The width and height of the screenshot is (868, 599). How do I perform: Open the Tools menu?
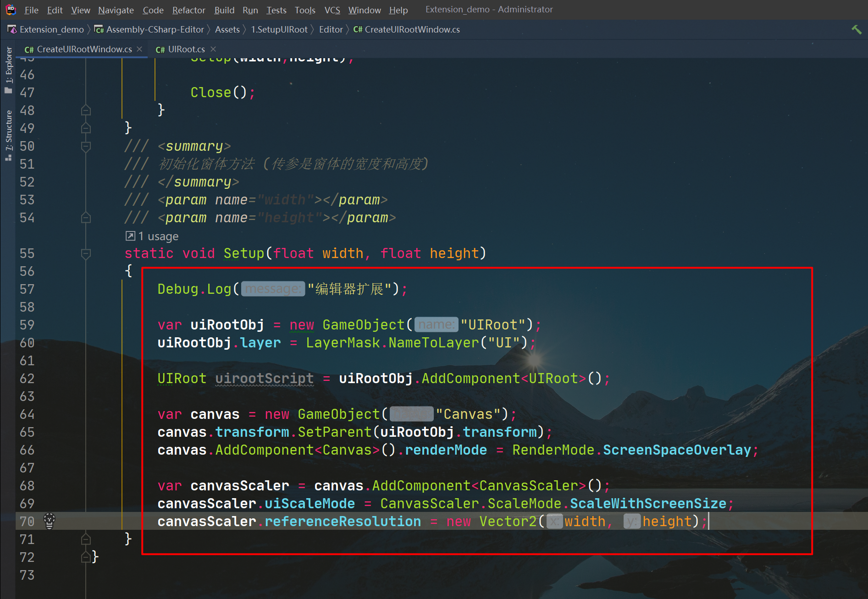(x=305, y=10)
